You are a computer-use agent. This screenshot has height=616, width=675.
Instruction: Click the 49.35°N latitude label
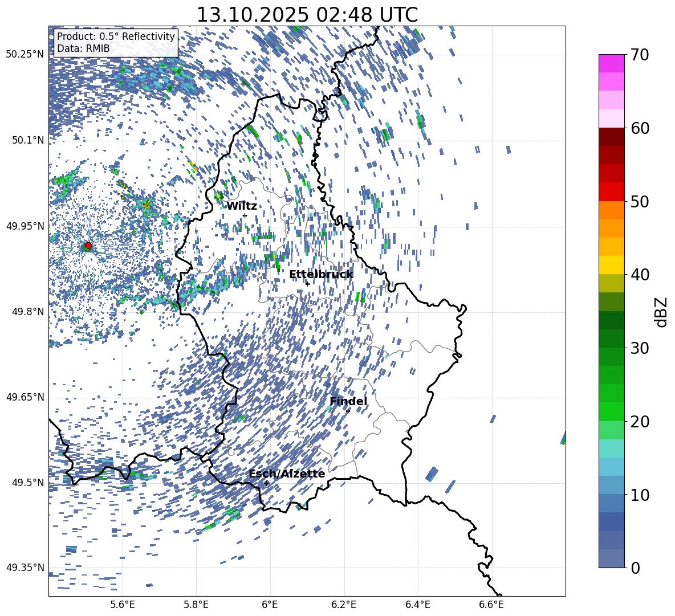(25, 568)
